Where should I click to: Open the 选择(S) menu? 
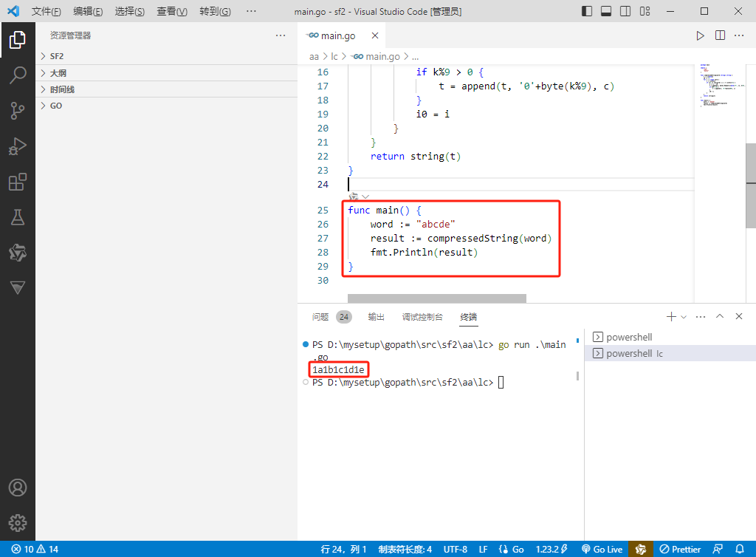130,11
